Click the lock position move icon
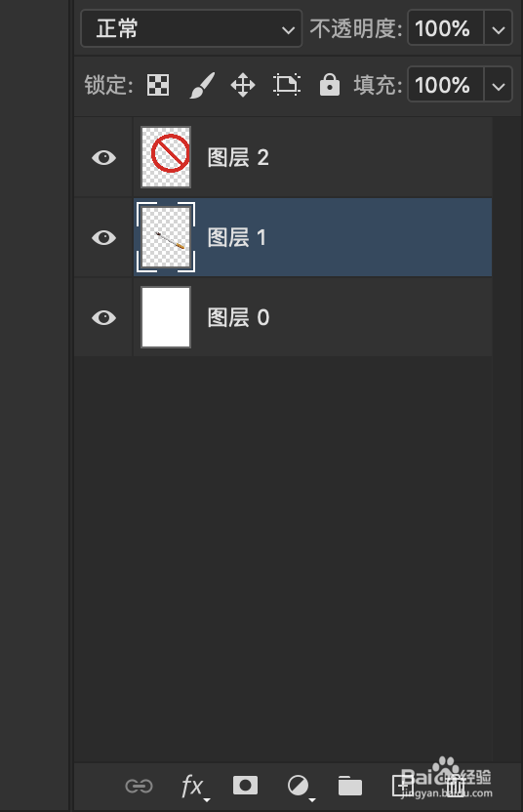The height and width of the screenshot is (812, 523). (x=243, y=85)
